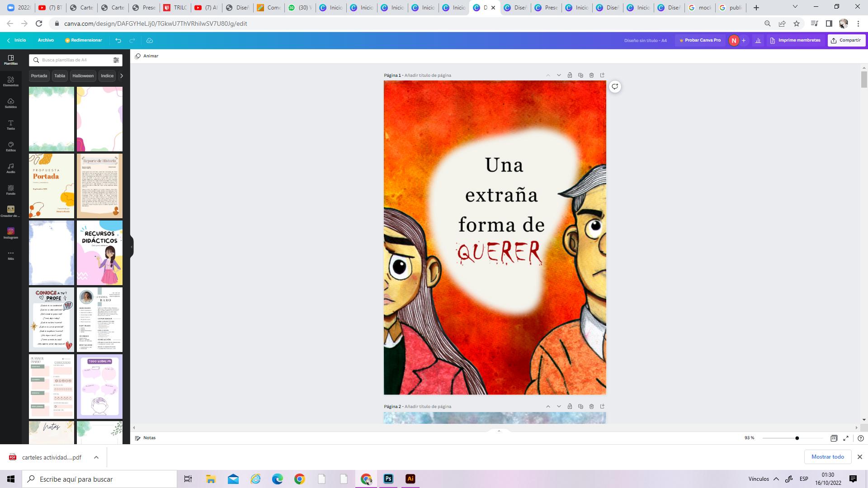Expand category chips with right arrow
The width and height of the screenshot is (868, 488).
click(x=121, y=76)
